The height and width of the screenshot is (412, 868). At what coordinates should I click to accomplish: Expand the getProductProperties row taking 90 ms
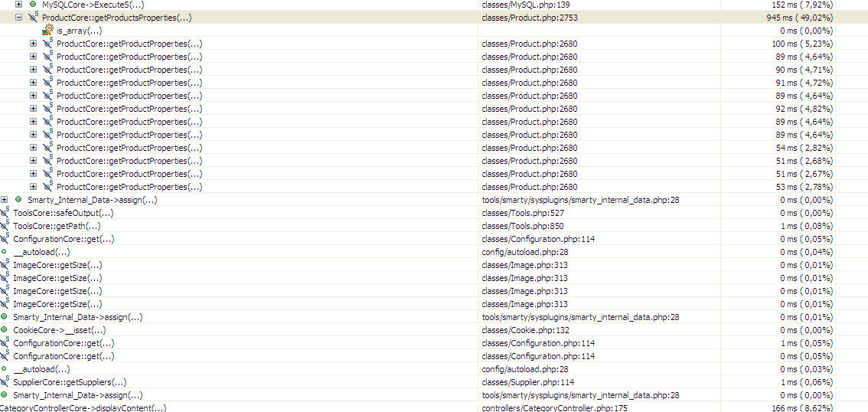(x=33, y=70)
